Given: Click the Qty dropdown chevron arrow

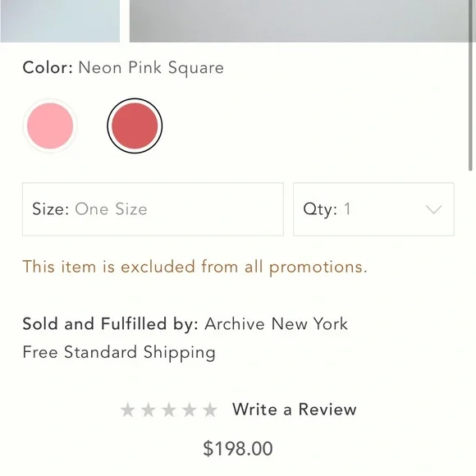Looking at the screenshot, I should pos(433,209).
